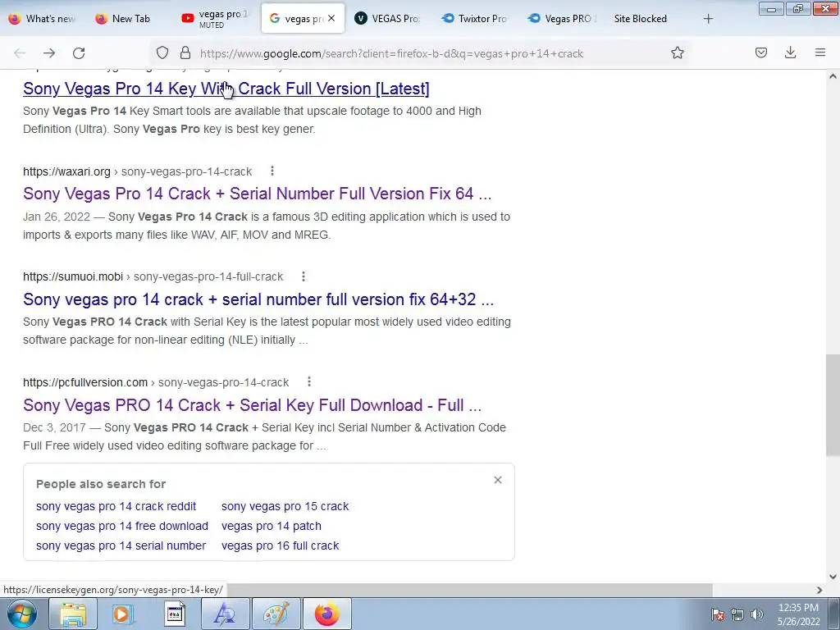The height and width of the screenshot is (630, 840).
Task: Search vegas pro 16 full crack
Action: click(x=281, y=546)
